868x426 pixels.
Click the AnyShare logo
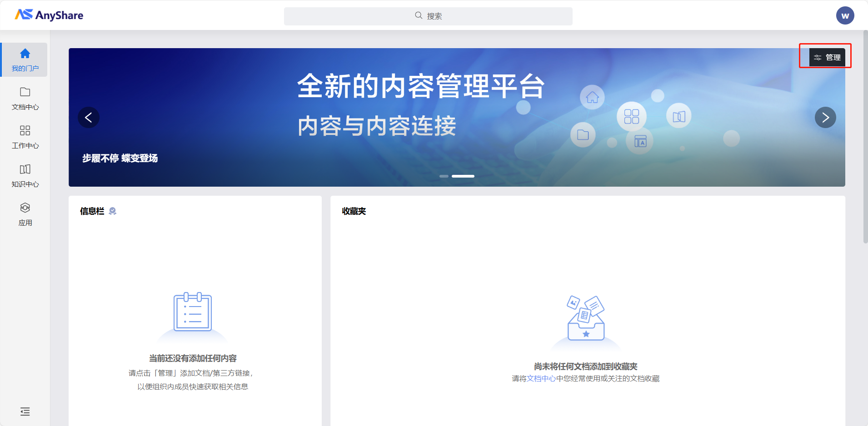pyautogui.click(x=49, y=15)
